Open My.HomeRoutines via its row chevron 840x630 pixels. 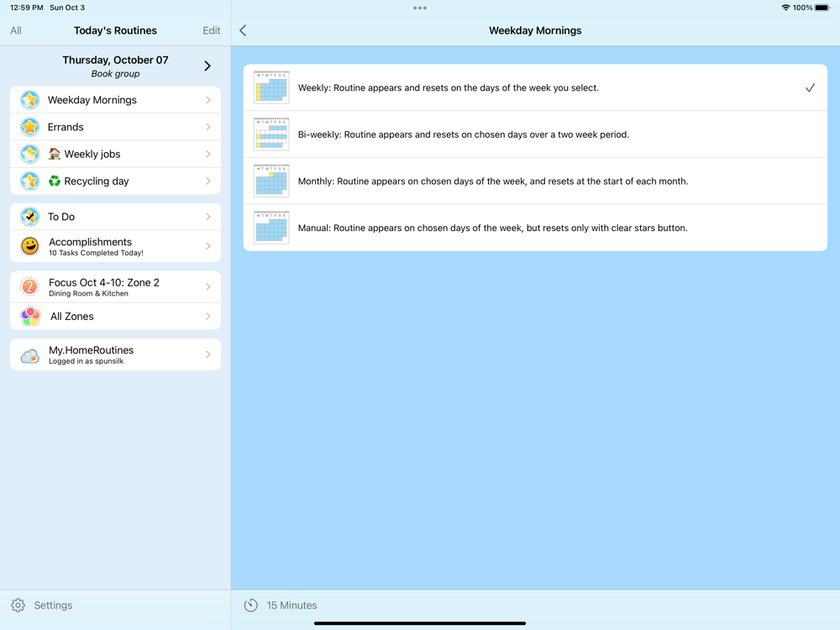click(207, 354)
